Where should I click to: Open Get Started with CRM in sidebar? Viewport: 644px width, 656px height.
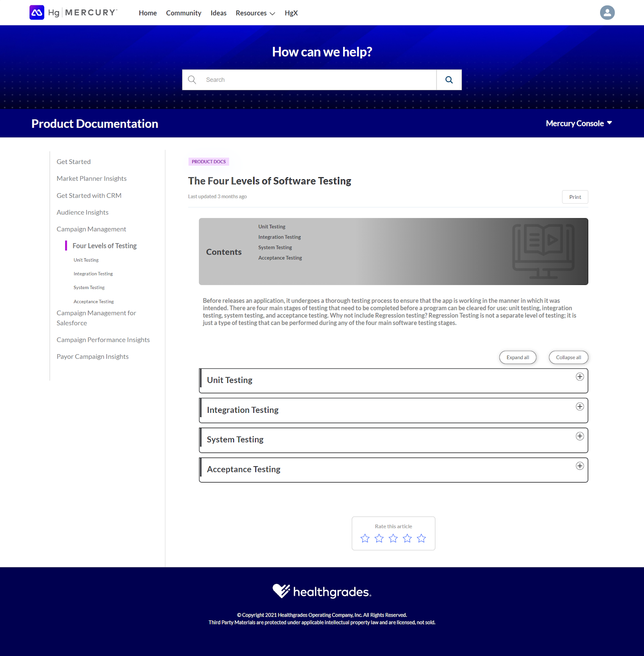click(89, 196)
